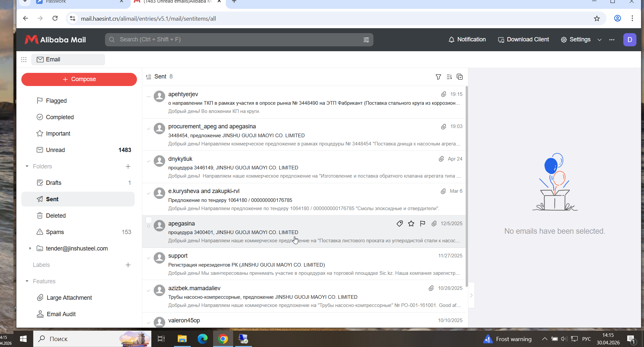Open File Explorer from taskbar

tap(182, 339)
